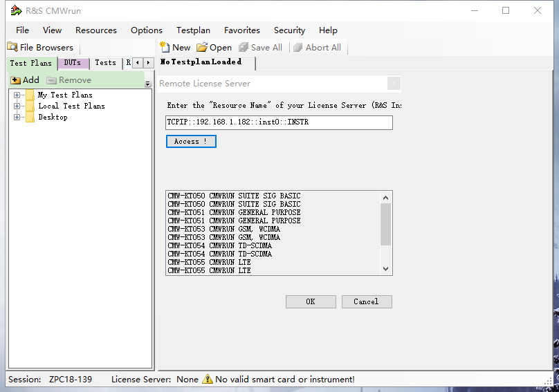Select the My Test Plans folder
Screen dimensions: 559x392
(65, 95)
